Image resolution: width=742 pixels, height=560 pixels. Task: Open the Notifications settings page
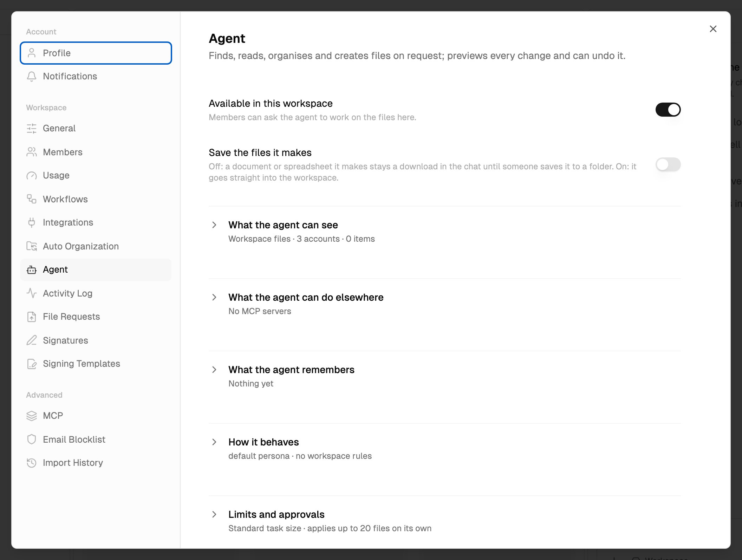(96, 76)
